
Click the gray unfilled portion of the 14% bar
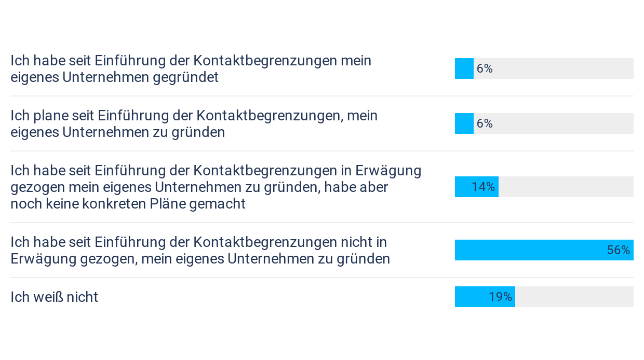[566, 187]
